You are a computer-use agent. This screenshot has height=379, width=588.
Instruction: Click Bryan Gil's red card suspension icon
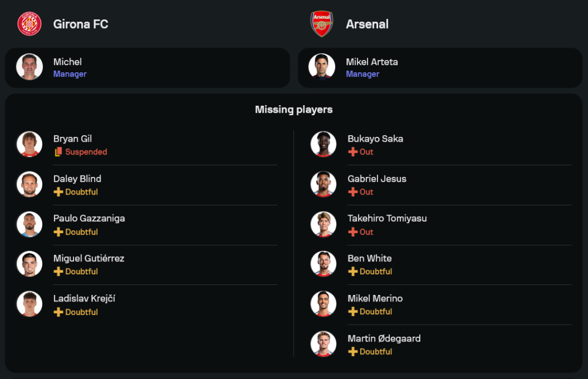click(x=58, y=152)
